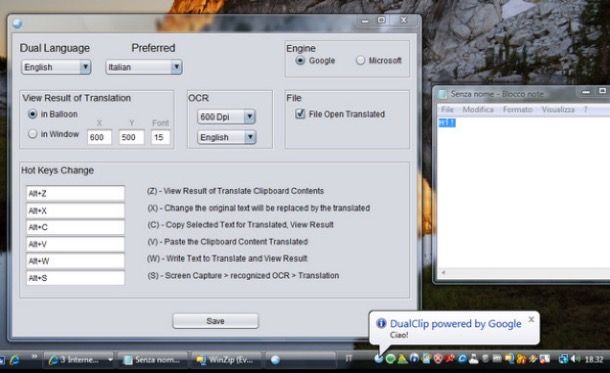Screen dimensions: 610x373
Task: Open the Preferred Italian dropdown
Action: [144, 67]
